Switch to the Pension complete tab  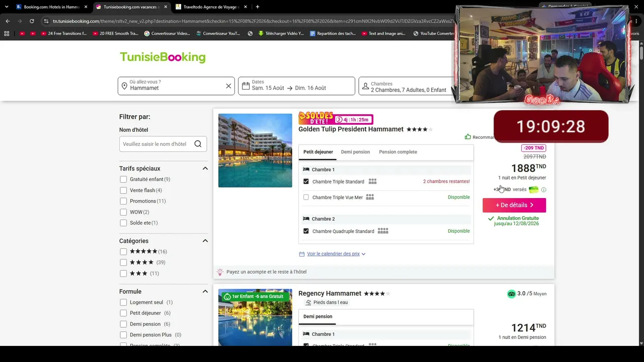tap(398, 152)
